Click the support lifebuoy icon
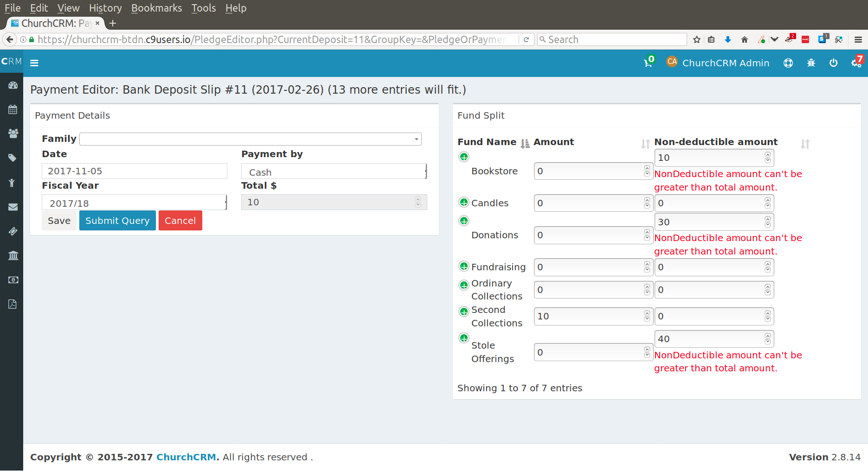This screenshot has height=471, width=868. tap(788, 63)
